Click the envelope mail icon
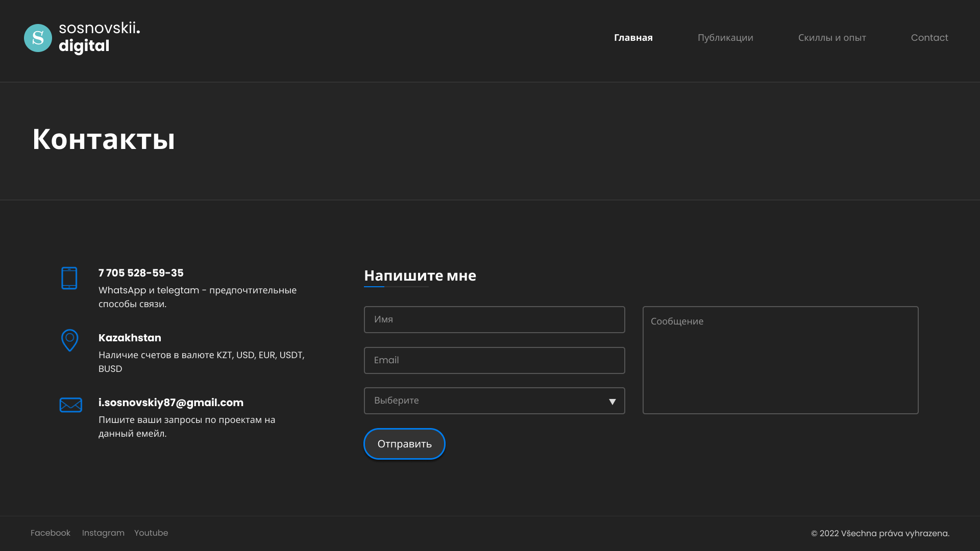The image size is (980, 551). tap(71, 405)
